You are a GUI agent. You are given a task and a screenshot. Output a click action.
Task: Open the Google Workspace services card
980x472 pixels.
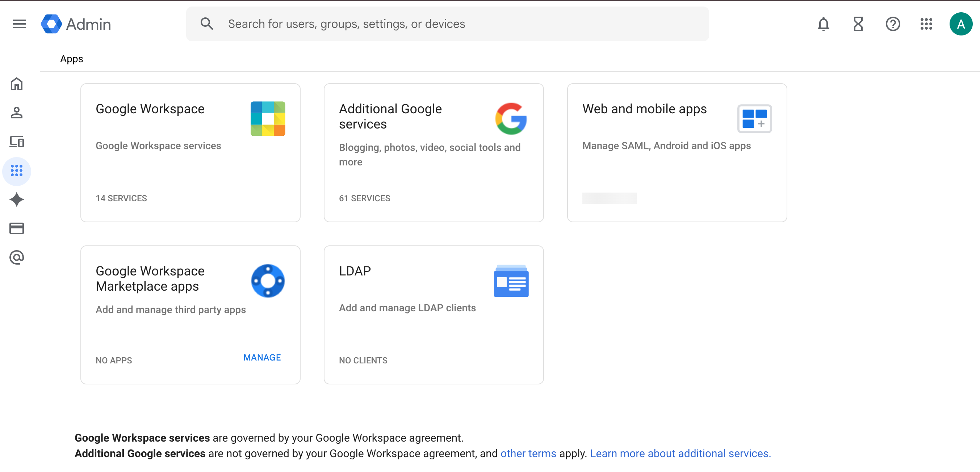(x=190, y=152)
